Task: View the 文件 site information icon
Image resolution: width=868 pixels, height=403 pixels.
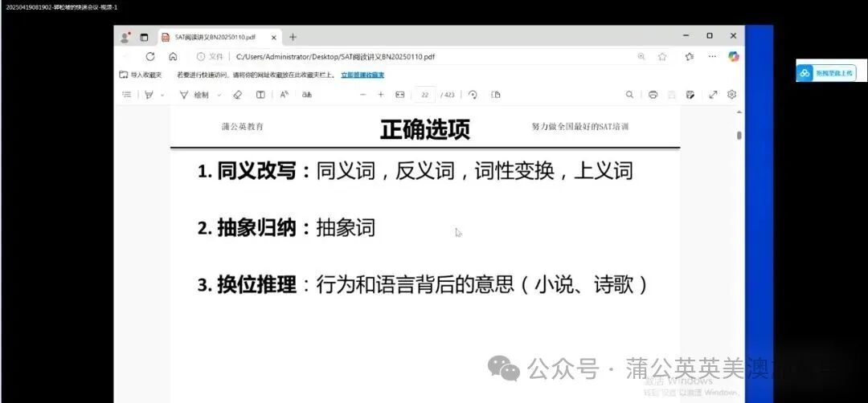Action: (200, 56)
